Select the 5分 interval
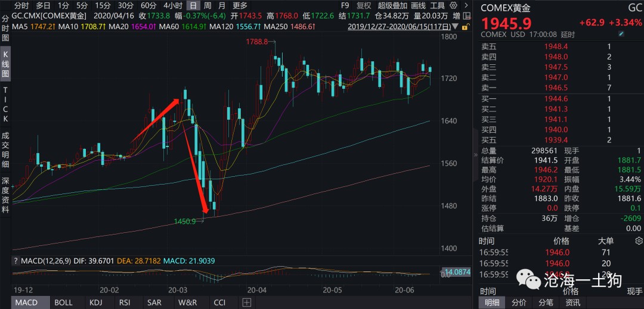Image resolution: width=644 pixels, height=309 pixels. coord(82,5)
